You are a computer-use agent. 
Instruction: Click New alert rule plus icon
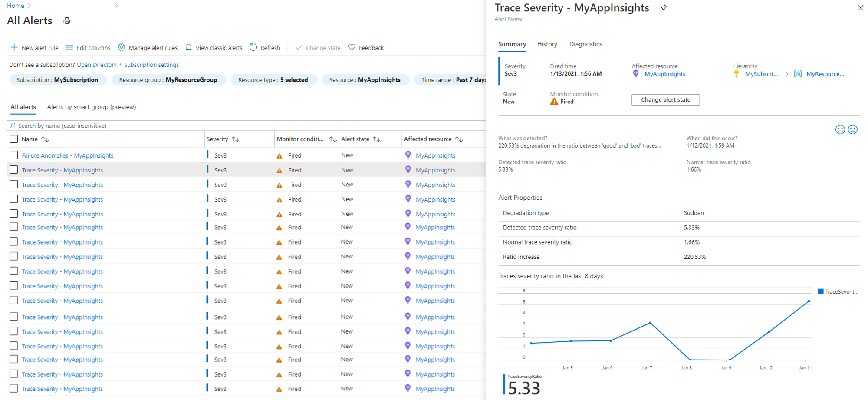(x=14, y=47)
